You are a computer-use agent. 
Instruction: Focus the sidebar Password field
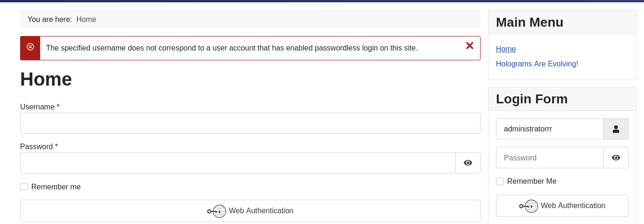tap(550, 158)
